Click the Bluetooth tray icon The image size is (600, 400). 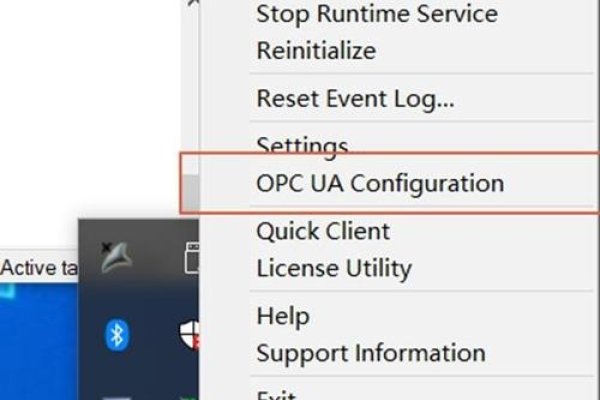pyautogui.click(x=117, y=335)
